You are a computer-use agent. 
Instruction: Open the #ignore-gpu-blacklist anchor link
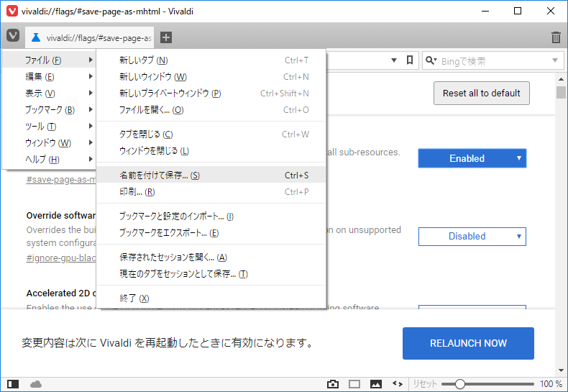pyautogui.click(x=61, y=258)
